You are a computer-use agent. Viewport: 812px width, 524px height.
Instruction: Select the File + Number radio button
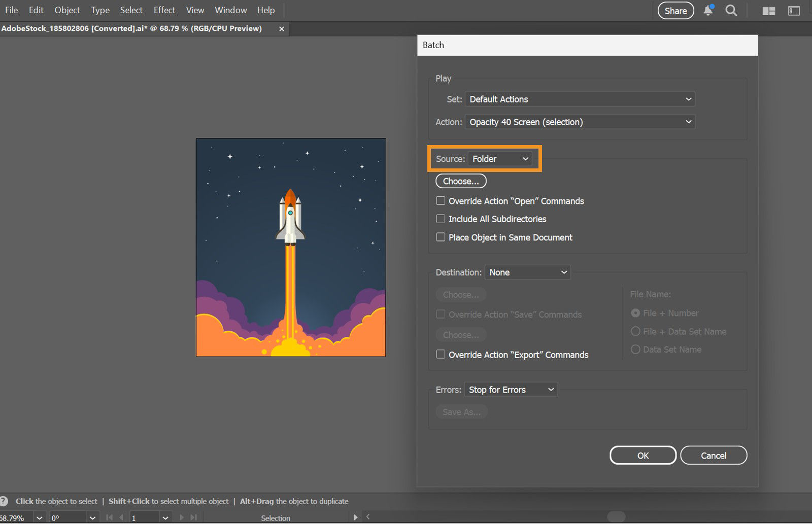635,313
